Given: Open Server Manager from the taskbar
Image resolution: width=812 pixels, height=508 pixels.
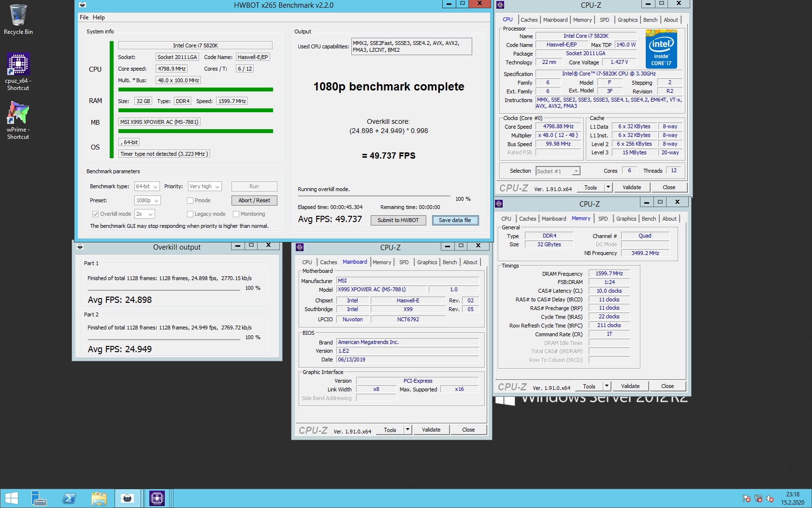Looking at the screenshot, I should [39, 498].
